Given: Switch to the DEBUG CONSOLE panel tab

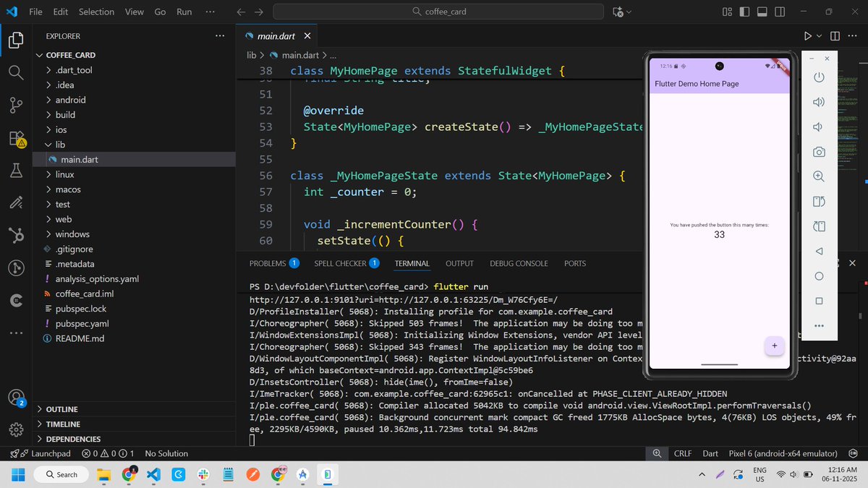Looking at the screenshot, I should (519, 263).
